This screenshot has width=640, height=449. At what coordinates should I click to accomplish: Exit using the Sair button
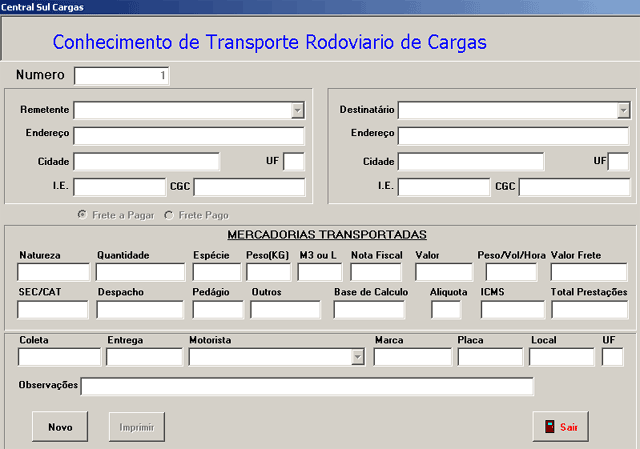(560, 427)
